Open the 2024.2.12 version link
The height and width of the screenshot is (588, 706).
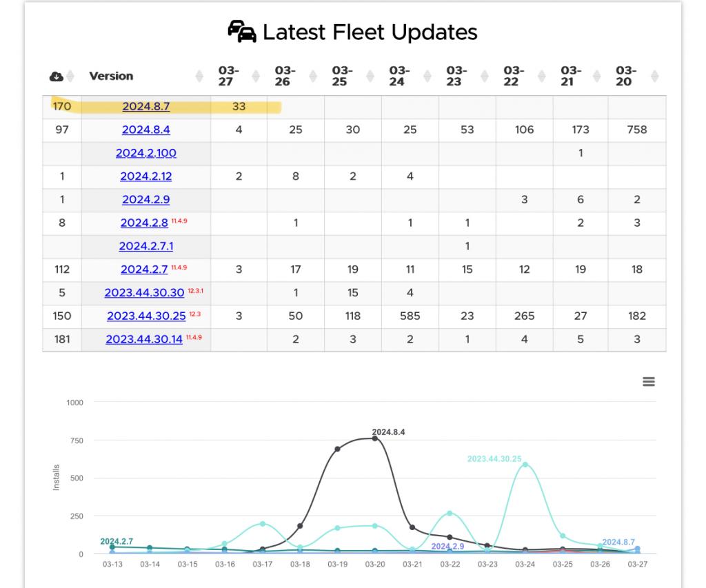pos(146,176)
